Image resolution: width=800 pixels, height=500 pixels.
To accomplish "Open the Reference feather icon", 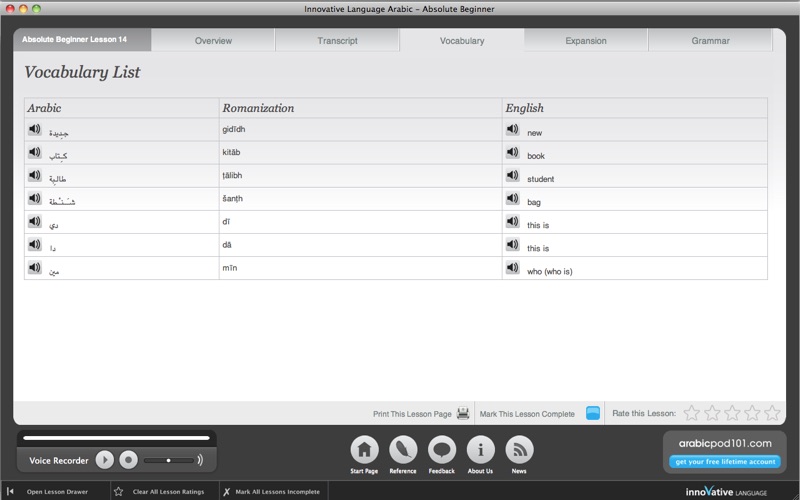I will point(403,450).
